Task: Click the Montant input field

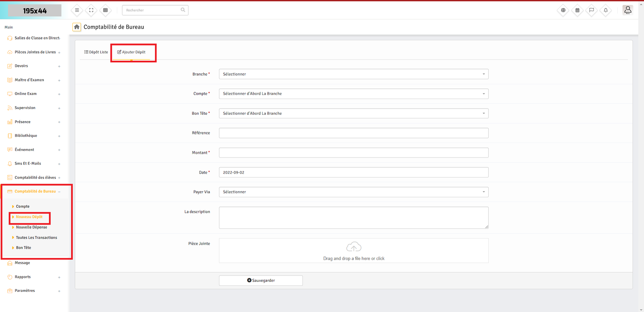Action: pos(353,153)
